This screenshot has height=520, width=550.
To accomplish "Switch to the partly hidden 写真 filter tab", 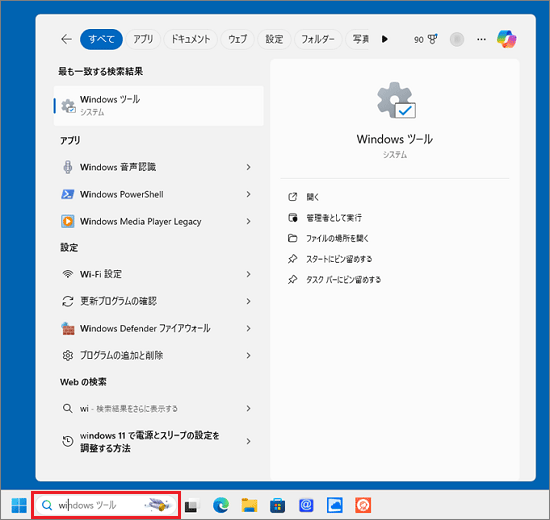I will click(x=357, y=39).
